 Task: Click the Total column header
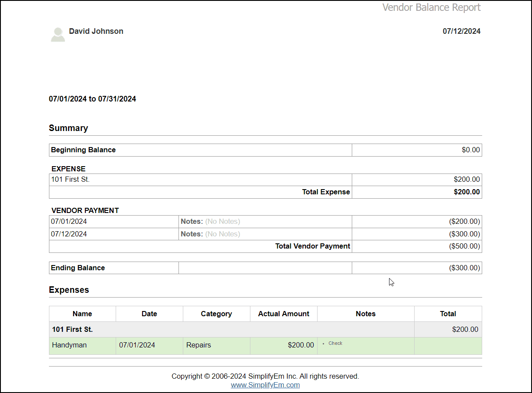pos(448,314)
